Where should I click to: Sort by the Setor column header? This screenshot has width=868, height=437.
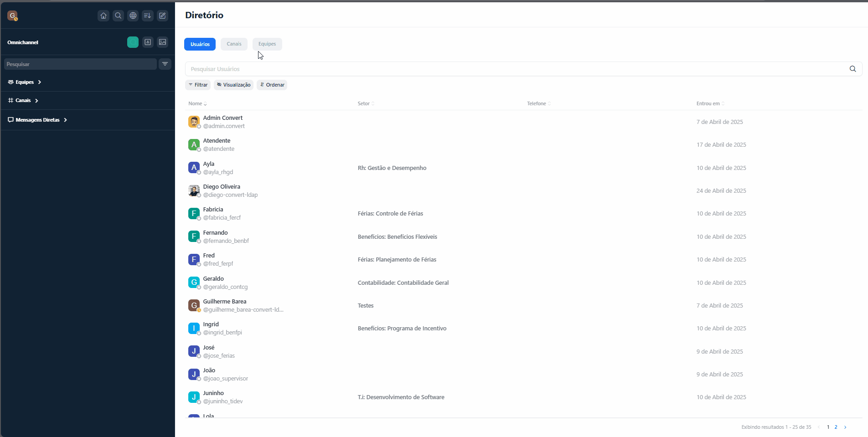pyautogui.click(x=366, y=103)
